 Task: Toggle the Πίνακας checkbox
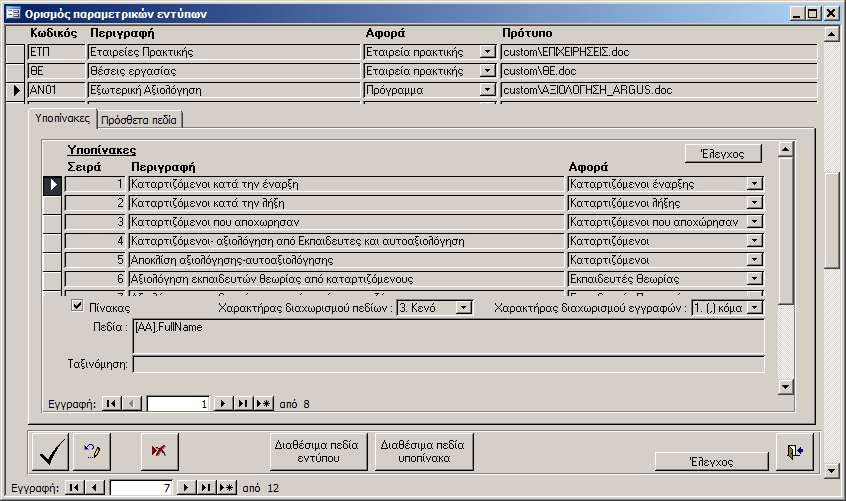click(x=79, y=307)
